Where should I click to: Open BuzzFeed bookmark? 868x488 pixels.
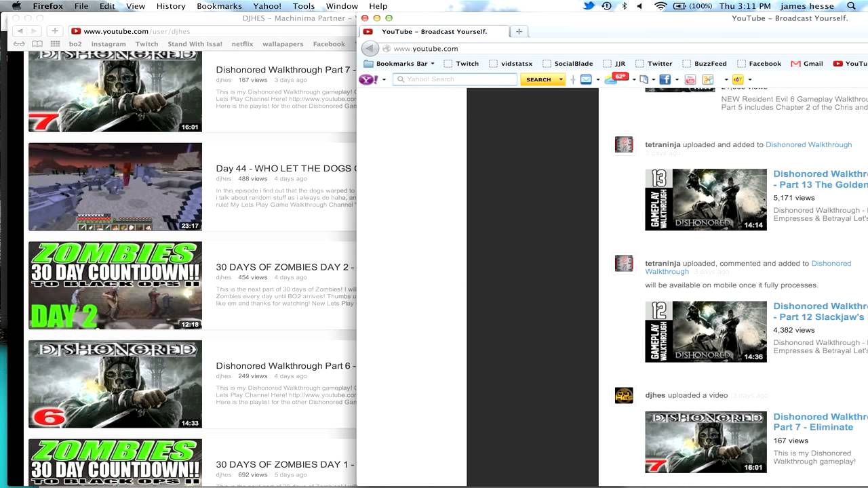703,64
